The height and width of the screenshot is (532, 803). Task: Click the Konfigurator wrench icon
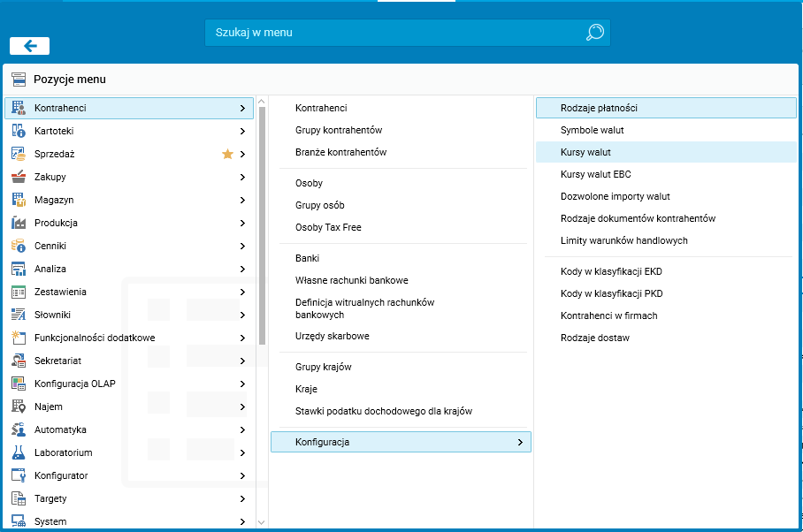[x=19, y=475]
